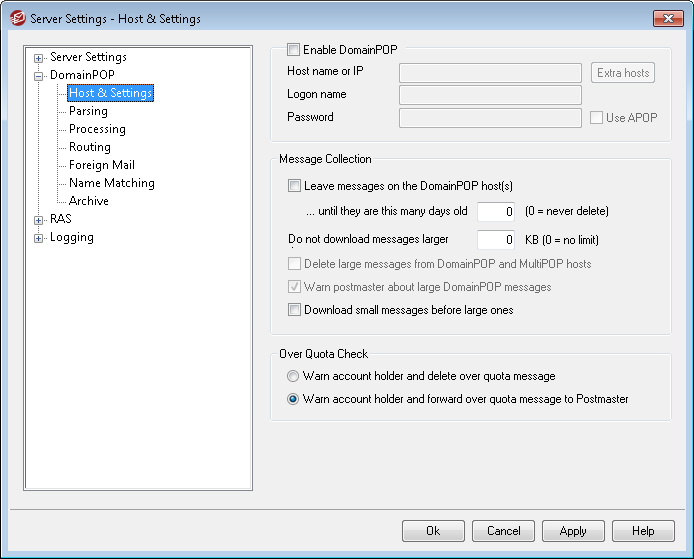This screenshot has height=559, width=694.
Task: Expand the Server Settings tree node
Action: point(39,58)
